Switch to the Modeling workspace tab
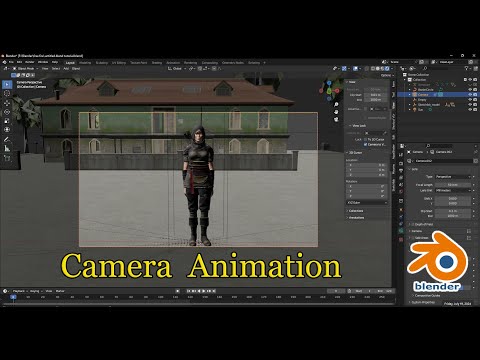 [x=85, y=63]
